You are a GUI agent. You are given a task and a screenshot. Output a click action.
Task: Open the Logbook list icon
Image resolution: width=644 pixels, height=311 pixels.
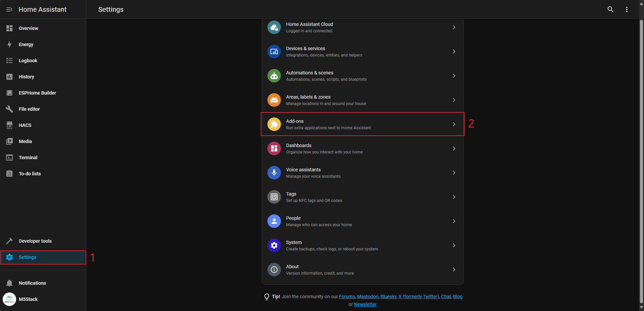coord(9,61)
